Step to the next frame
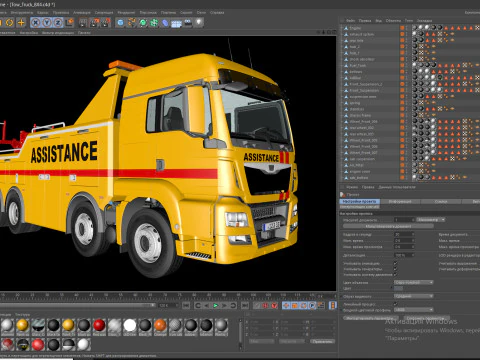Viewport: 480px width, 360px height. (224, 305)
